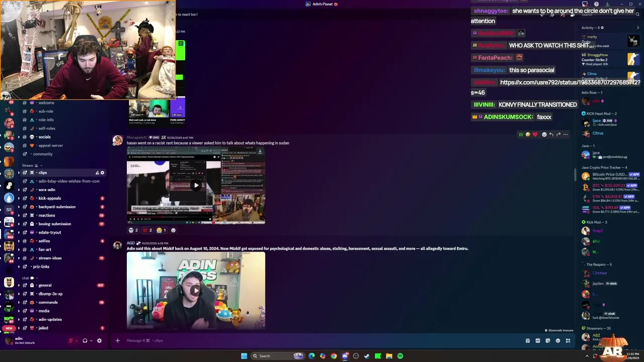Collapse the Stream channel category
The height and width of the screenshot is (362, 644).
tap(32, 165)
